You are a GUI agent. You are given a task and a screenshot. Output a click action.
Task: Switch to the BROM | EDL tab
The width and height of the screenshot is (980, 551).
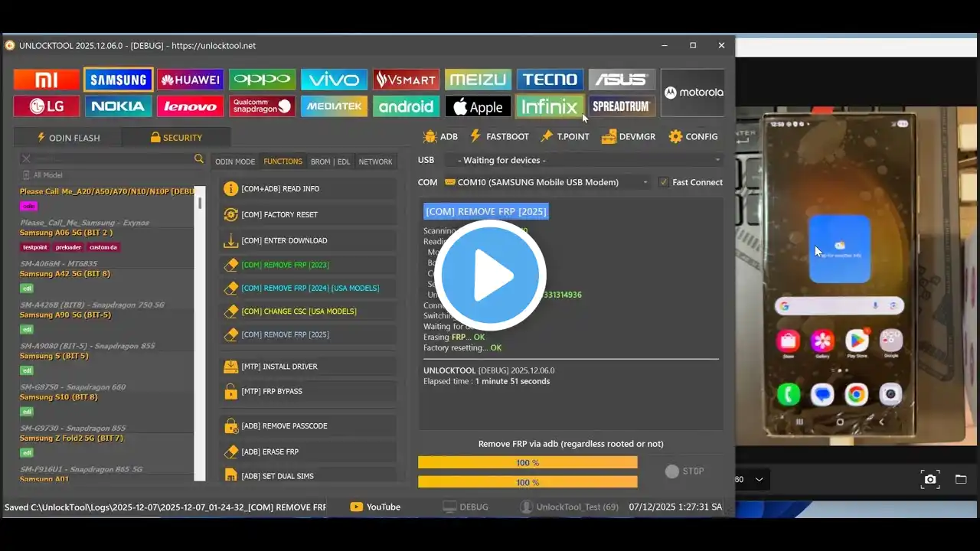(330, 161)
